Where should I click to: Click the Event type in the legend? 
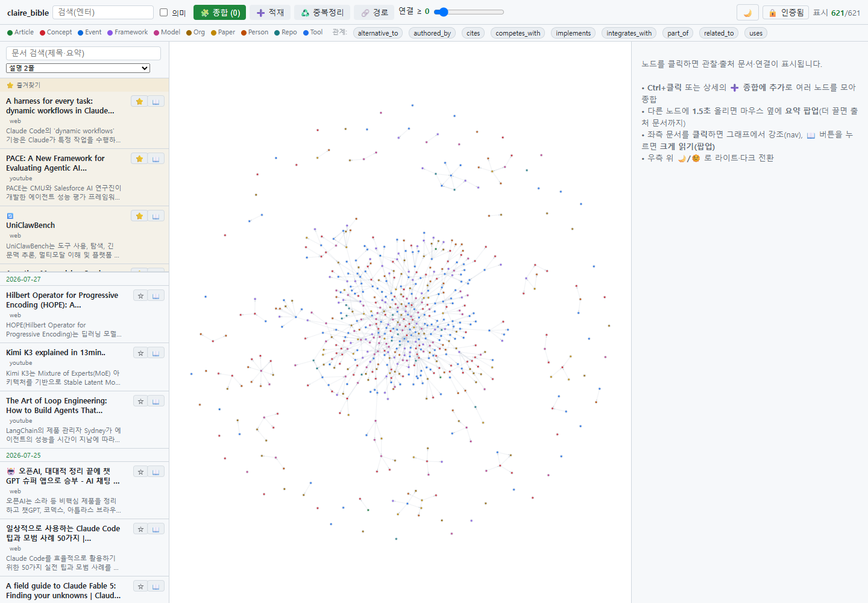[89, 33]
